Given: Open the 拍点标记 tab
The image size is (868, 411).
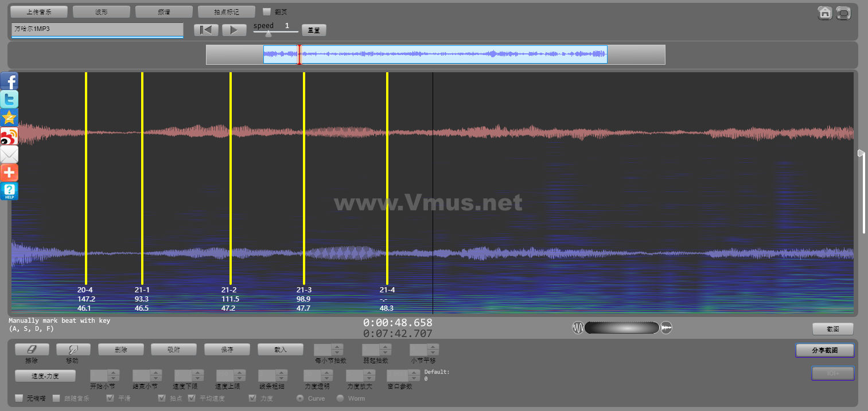Looking at the screenshot, I should 226,11.
